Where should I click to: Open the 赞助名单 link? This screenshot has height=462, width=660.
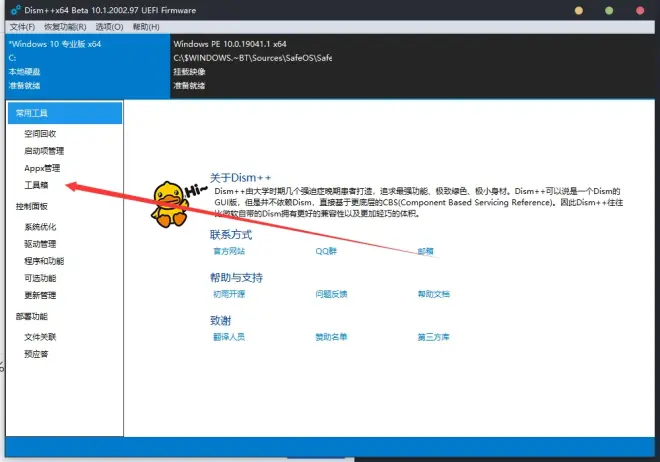pos(331,337)
